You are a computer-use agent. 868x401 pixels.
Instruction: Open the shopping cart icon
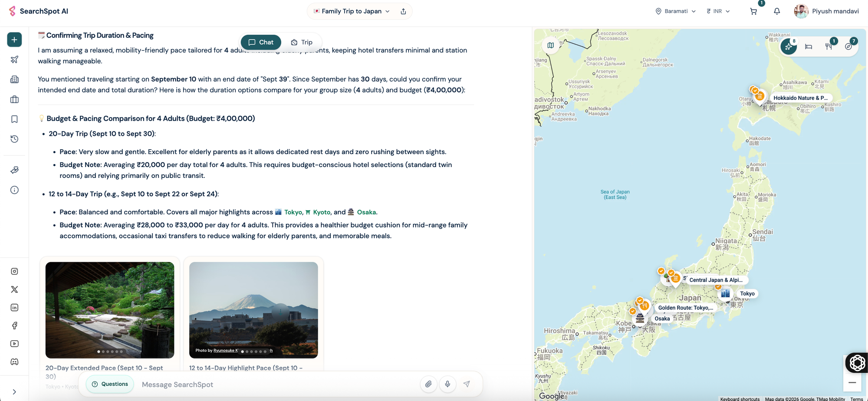(753, 11)
